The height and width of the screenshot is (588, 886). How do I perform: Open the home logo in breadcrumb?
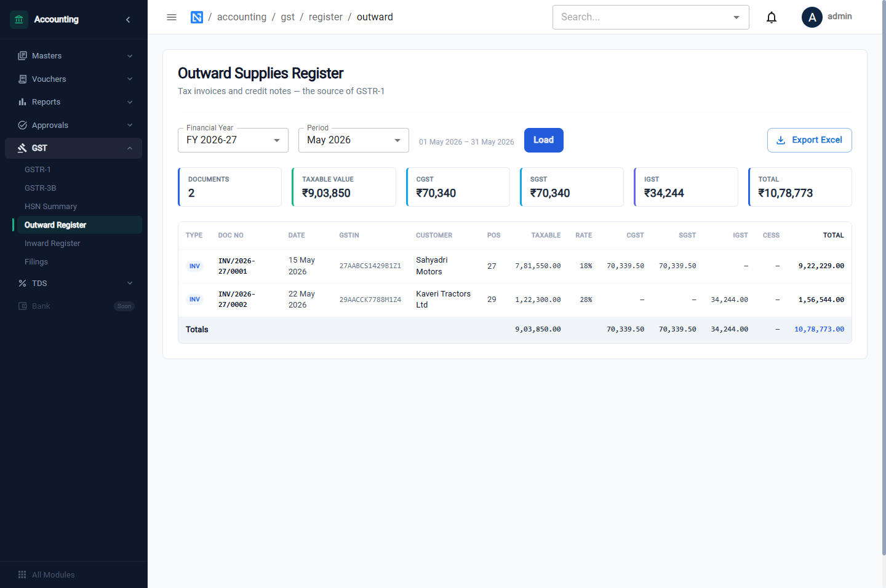[197, 17]
